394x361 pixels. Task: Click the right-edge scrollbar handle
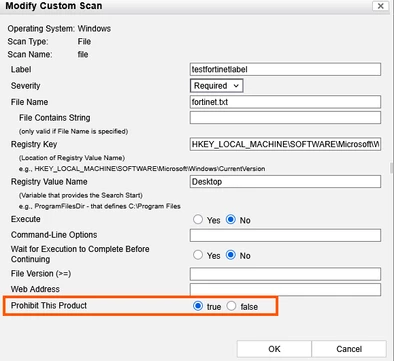(392, 168)
